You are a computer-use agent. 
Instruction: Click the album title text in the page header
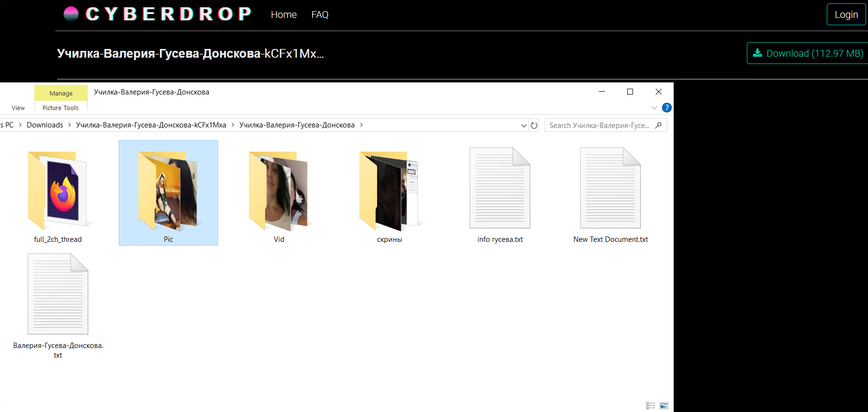[x=190, y=53]
